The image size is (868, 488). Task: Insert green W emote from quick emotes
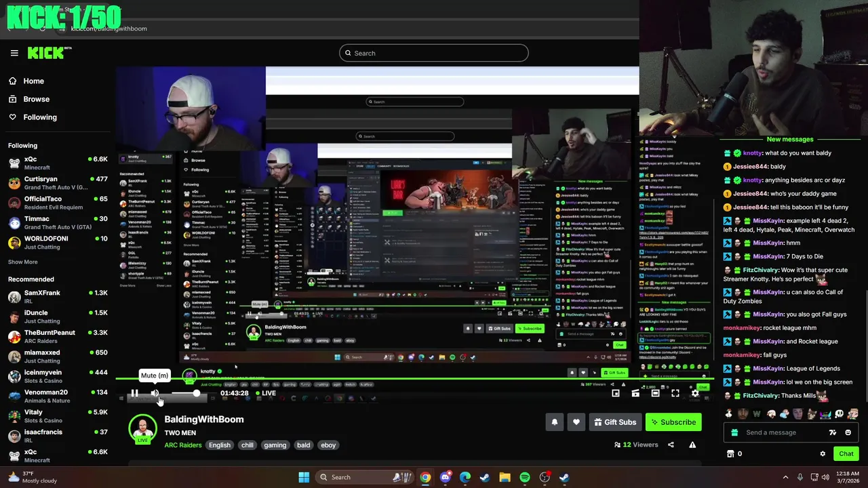point(756,413)
